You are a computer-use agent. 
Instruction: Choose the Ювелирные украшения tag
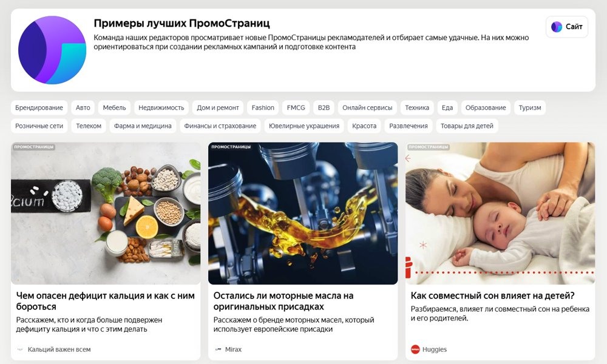click(x=304, y=126)
